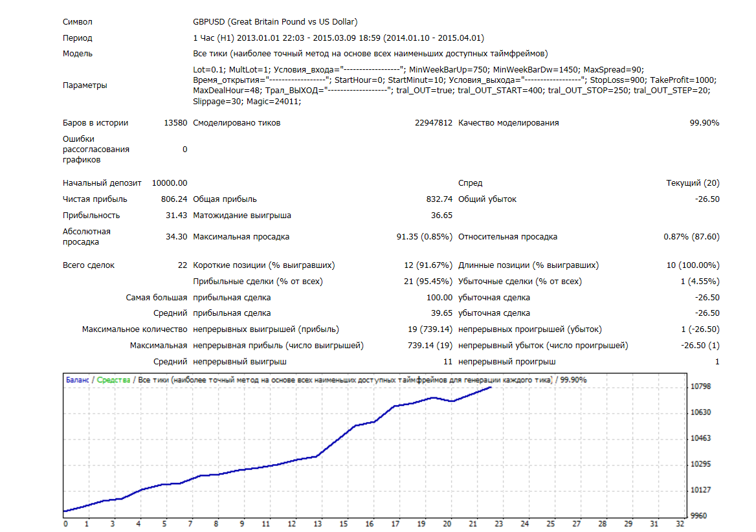Click the 'Баланс' legend label on the chart

77,380
